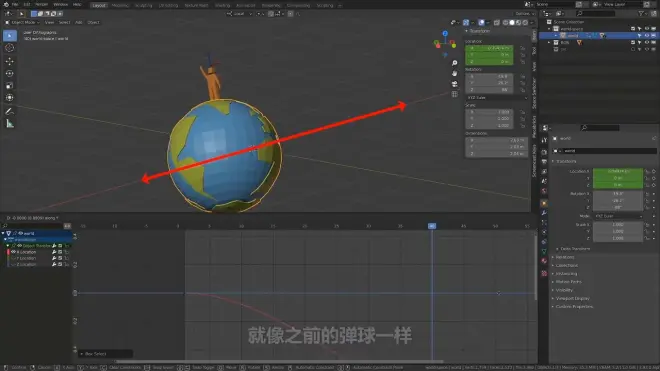Open the Options button in viewport header

coord(524,14)
